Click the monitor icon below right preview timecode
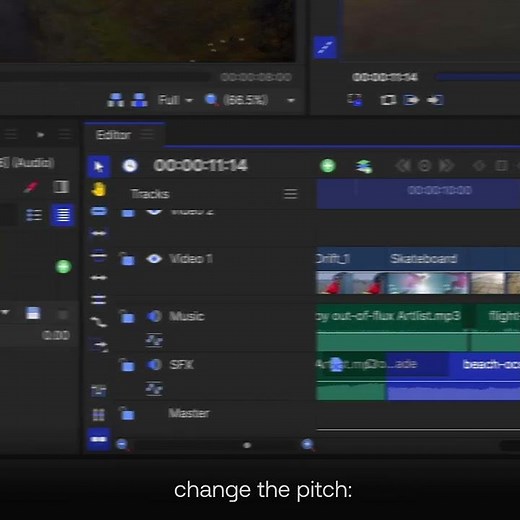Image resolution: width=520 pixels, height=520 pixels. point(355,100)
